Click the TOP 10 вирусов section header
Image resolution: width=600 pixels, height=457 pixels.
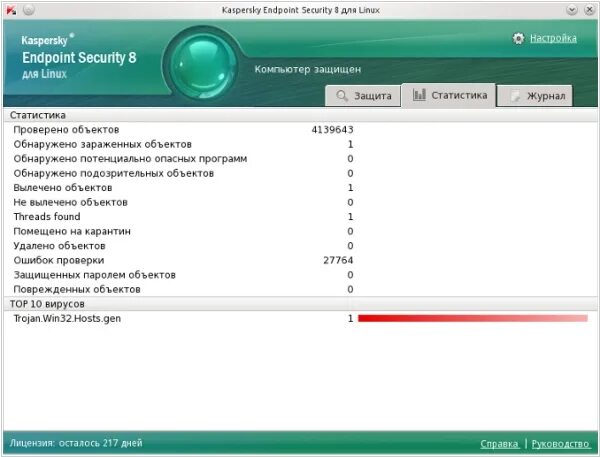300,304
